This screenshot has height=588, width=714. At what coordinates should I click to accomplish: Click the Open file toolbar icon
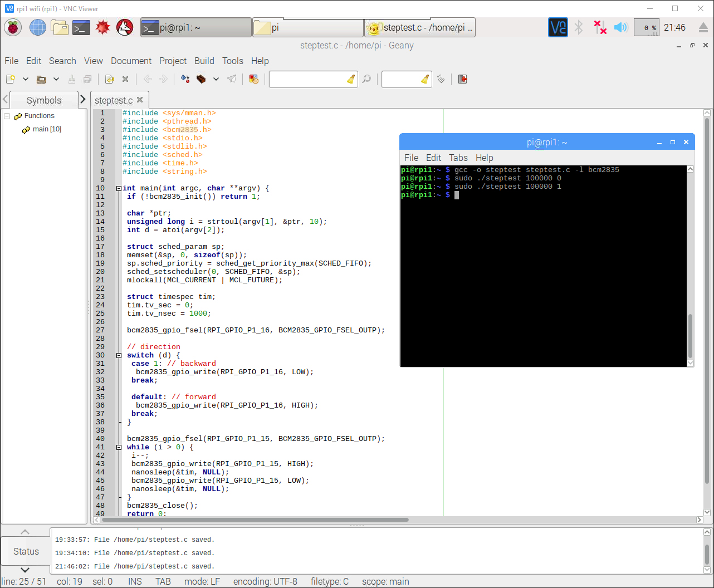[x=41, y=79]
